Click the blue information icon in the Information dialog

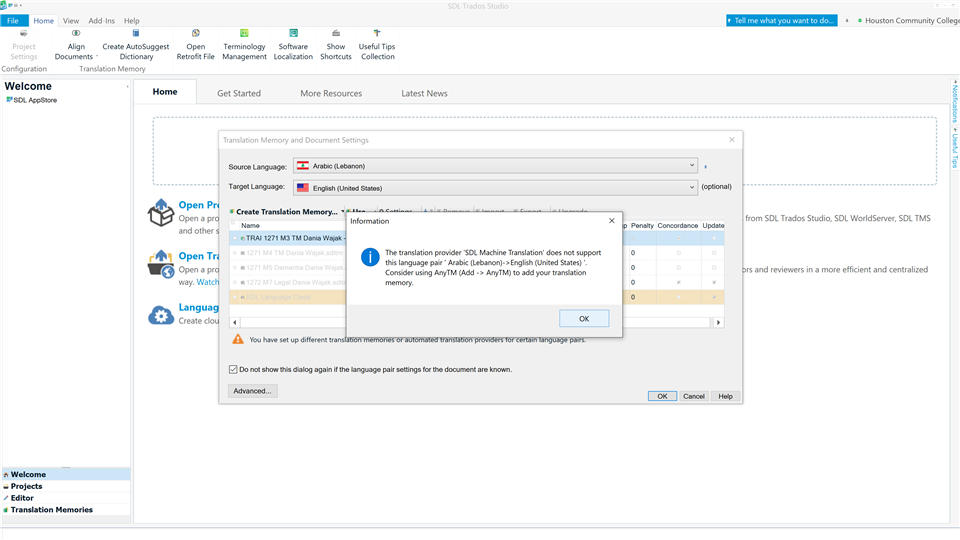point(370,257)
